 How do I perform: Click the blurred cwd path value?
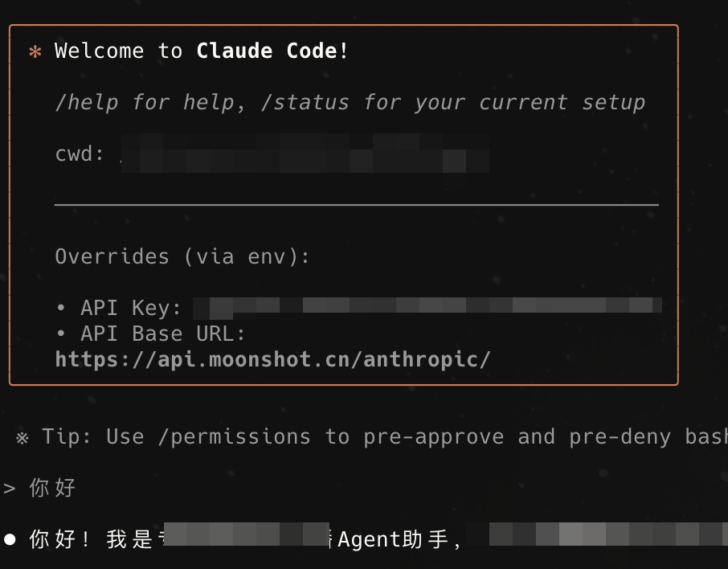[305, 154]
